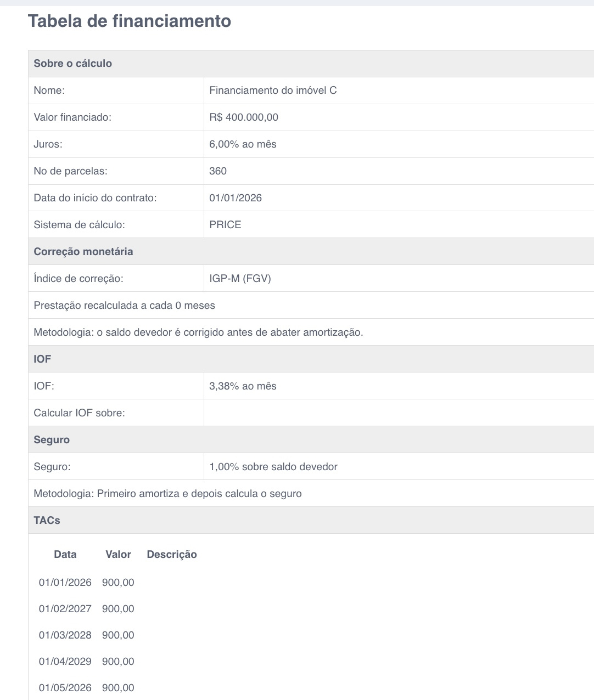
Task: Click the "Primeiro amortiza" insurance methodology row
Action: coord(167,494)
